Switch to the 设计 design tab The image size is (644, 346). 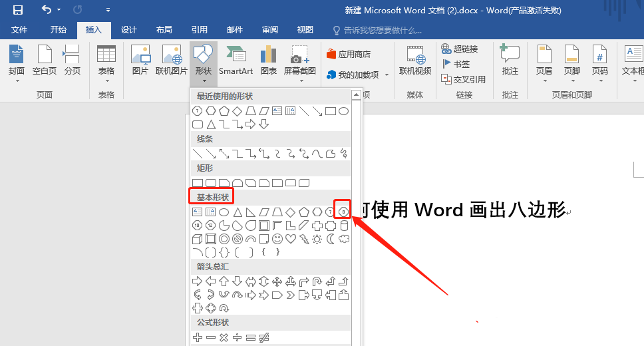(128, 29)
